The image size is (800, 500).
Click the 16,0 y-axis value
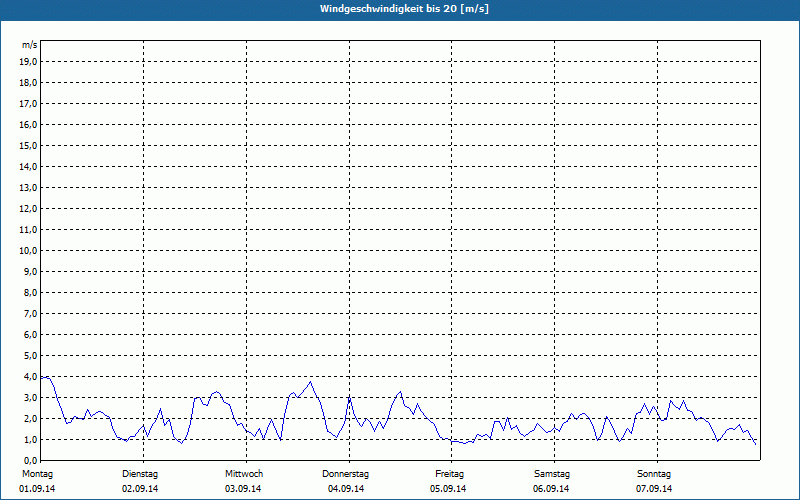pyautogui.click(x=29, y=124)
